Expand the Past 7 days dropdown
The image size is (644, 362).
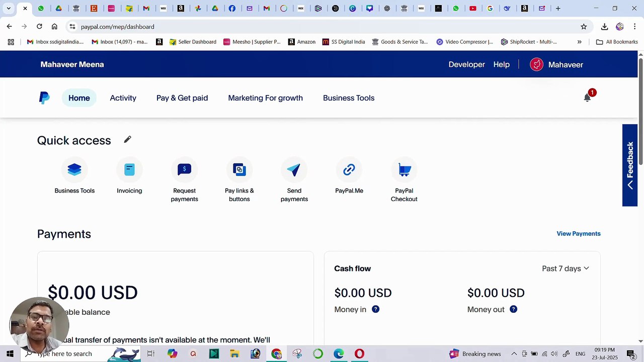[566, 268]
